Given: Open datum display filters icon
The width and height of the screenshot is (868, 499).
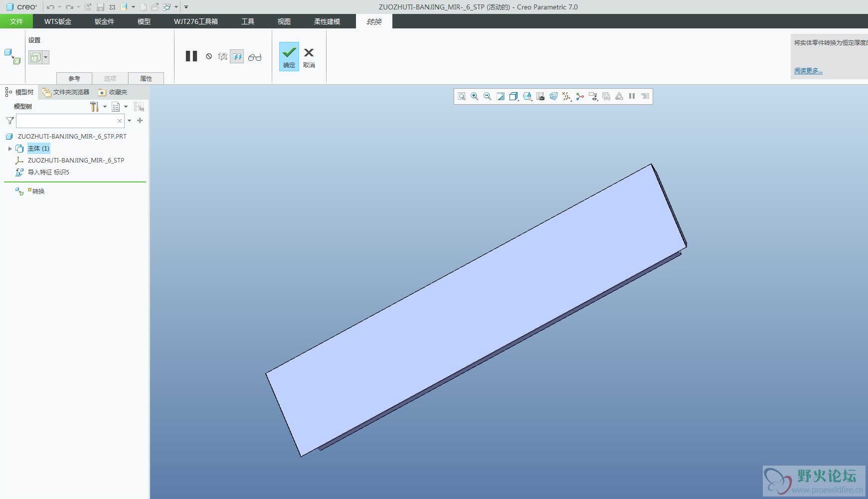Looking at the screenshot, I should pyautogui.click(x=567, y=96).
